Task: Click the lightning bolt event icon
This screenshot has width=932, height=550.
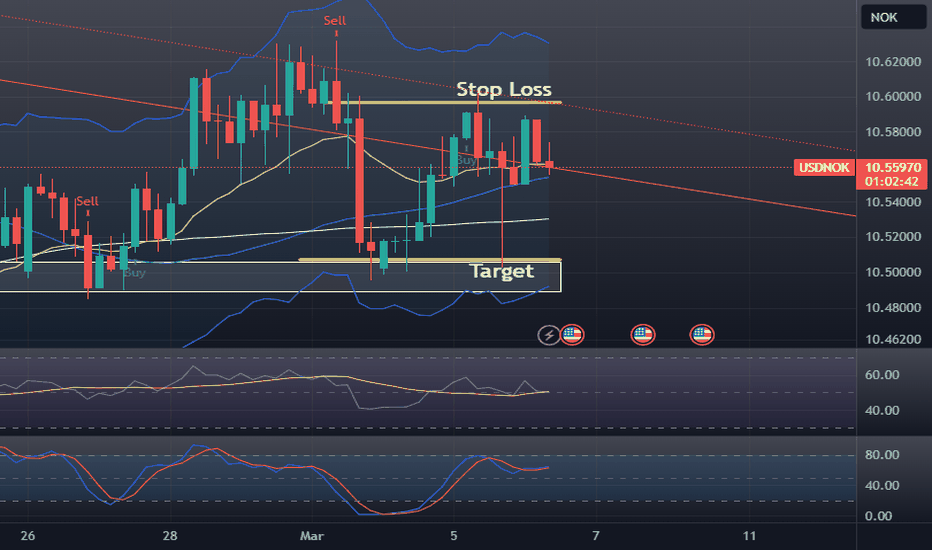Action: [x=549, y=335]
